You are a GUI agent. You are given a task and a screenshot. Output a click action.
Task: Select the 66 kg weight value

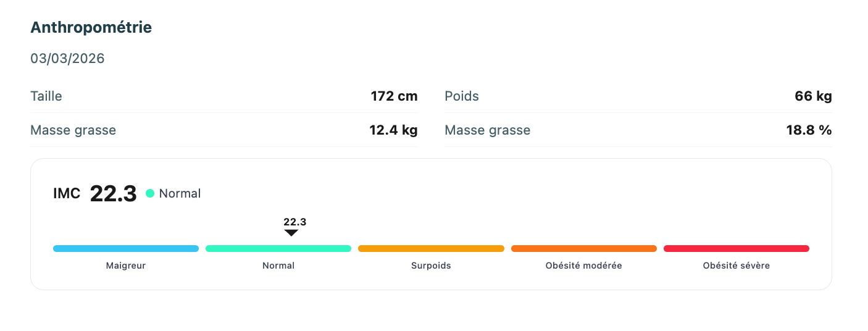tap(813, 96)
